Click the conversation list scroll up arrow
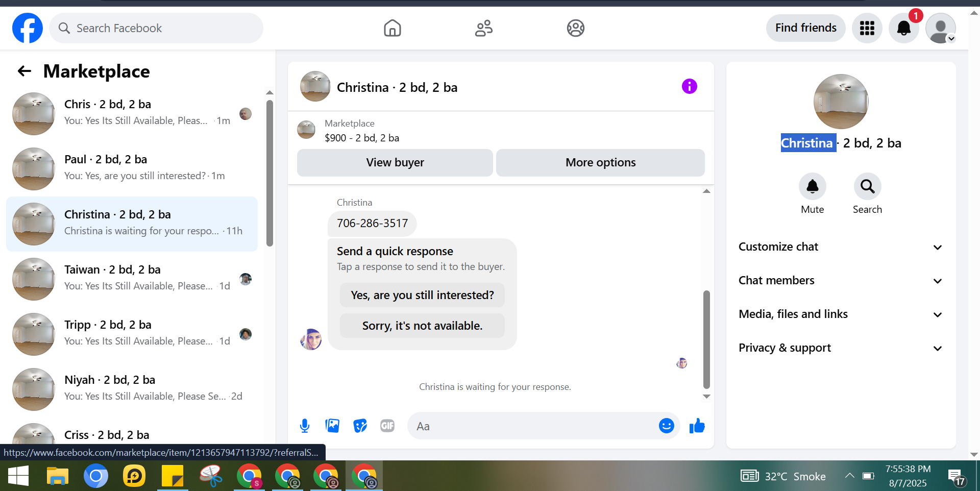 tap(269, 93)
